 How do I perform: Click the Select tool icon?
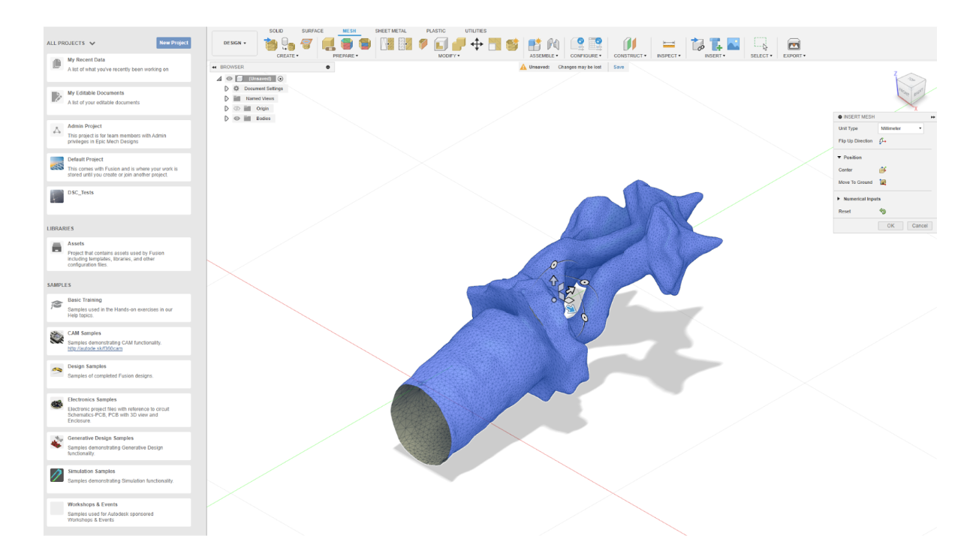point(761,44)
